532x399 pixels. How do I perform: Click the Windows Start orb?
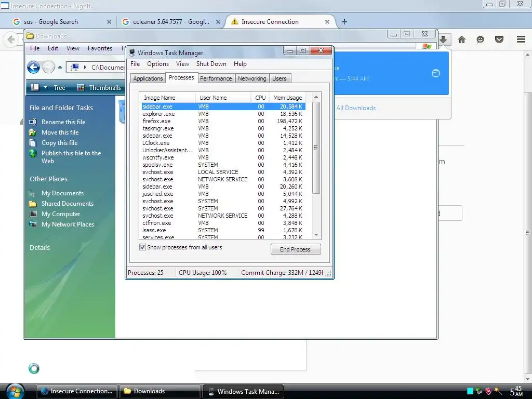tap(15, 391)
